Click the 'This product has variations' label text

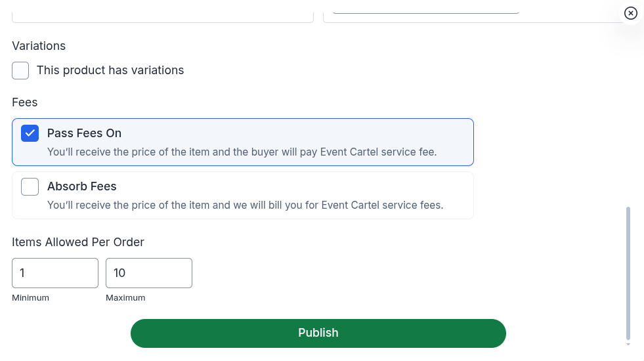pos(110,70)
